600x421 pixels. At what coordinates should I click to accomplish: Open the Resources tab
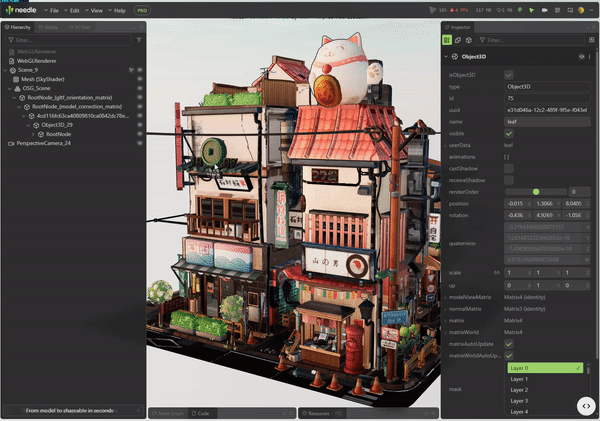(321, 413)
